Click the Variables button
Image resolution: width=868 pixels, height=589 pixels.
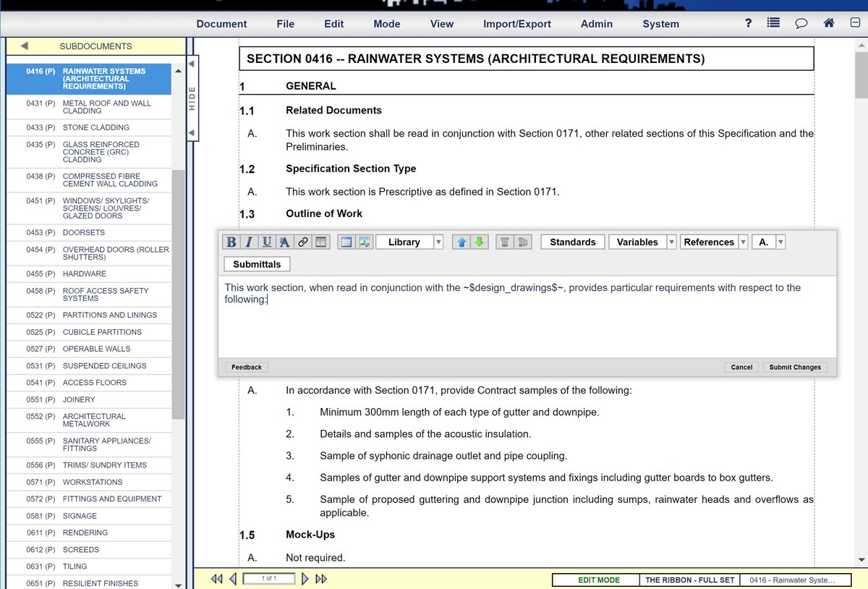(637, 242)
